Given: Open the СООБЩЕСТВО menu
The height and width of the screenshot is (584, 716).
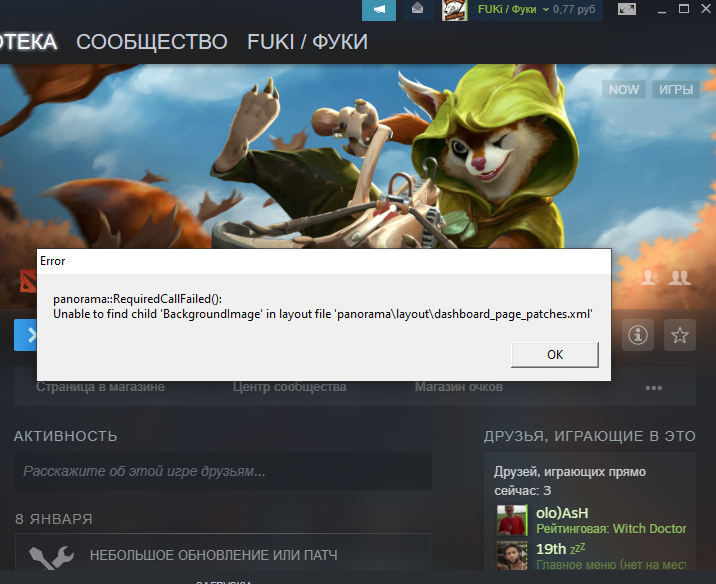Looking at the screenshot, I should coord(152,42).
